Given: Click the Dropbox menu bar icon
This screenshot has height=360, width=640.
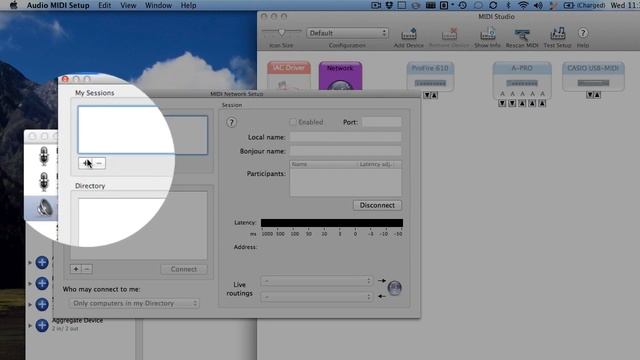Looking at the screenshot, I should tap(389, 5).
